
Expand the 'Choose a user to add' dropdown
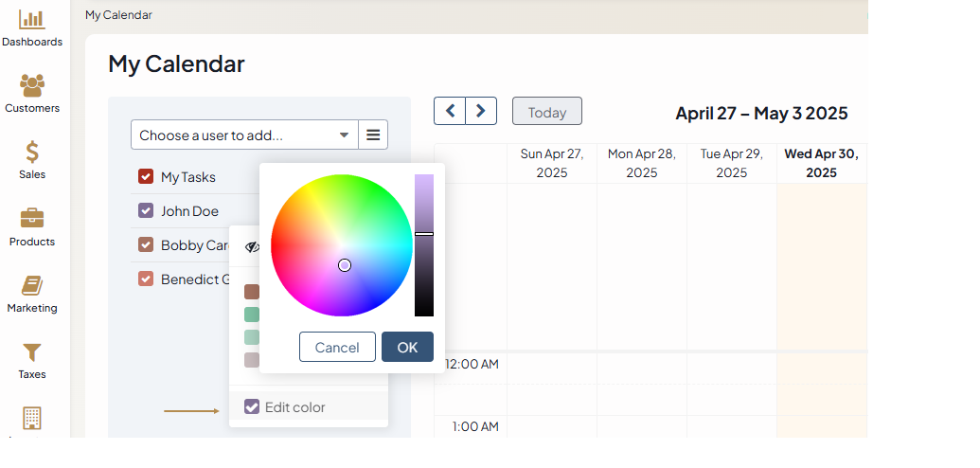point(244,135)
